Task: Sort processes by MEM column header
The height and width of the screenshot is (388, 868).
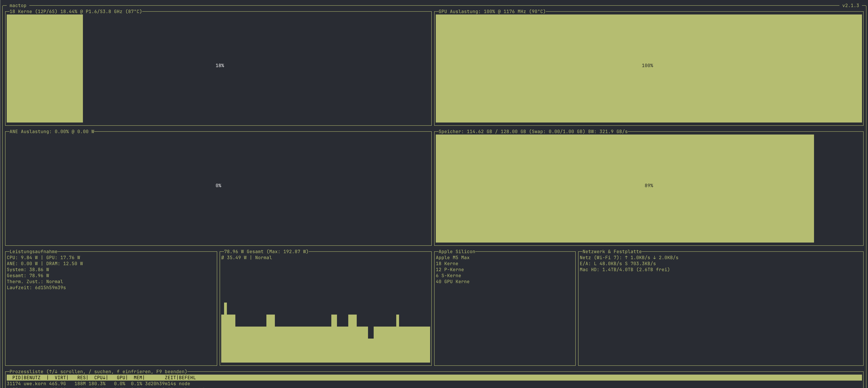Action: pos(138,378)
